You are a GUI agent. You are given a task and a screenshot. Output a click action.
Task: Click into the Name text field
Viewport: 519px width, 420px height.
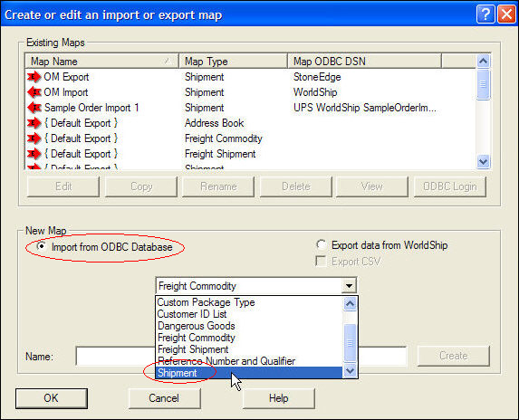115,356
